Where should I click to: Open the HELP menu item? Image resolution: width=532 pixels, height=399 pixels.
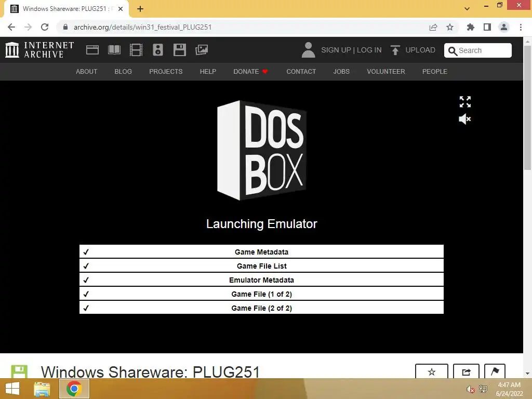pyautogui.click(x=208, y=72)
